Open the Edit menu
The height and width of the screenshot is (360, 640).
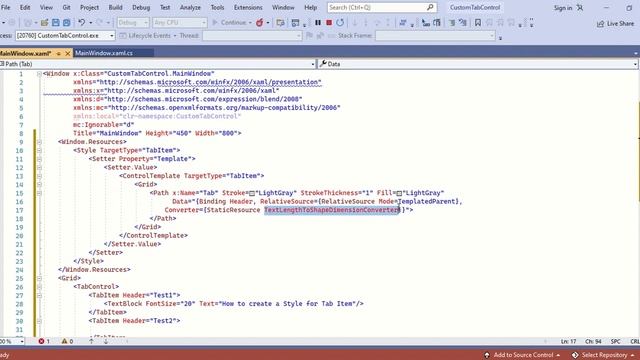tap(25, 7)
